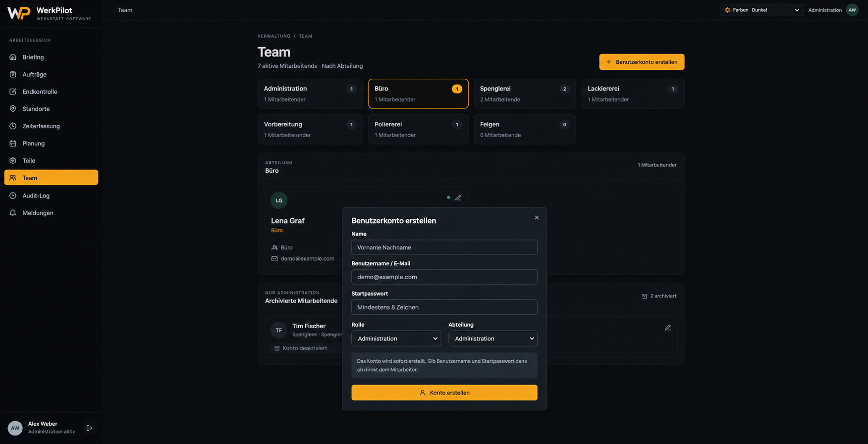Image resolution: width=868 pixels, height=444 pixels.
Task: Open Teile in the sidebar
Action: pos(51,161)
